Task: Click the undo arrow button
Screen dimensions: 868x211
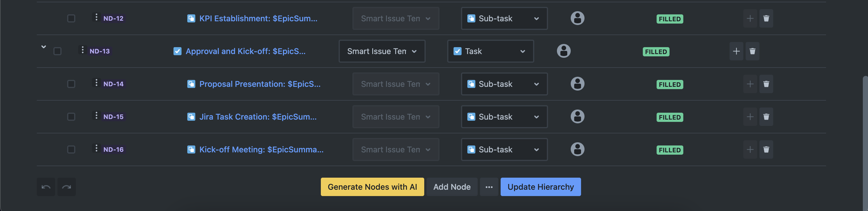Action: (46, 187)
